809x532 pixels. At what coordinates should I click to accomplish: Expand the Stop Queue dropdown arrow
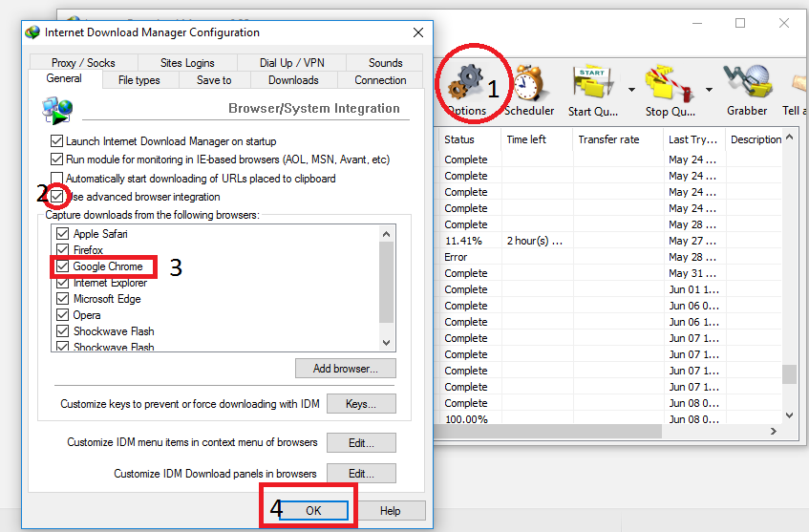[710, 90]
